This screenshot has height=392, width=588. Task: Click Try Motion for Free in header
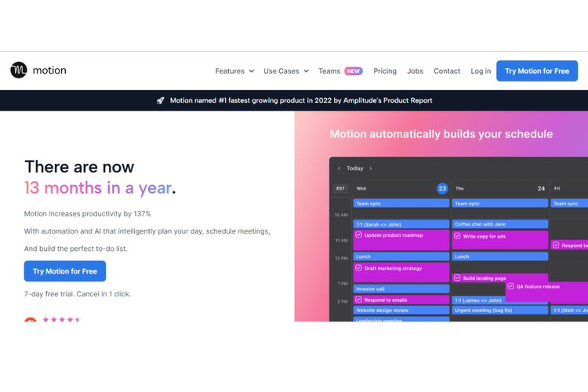point(537,71)
